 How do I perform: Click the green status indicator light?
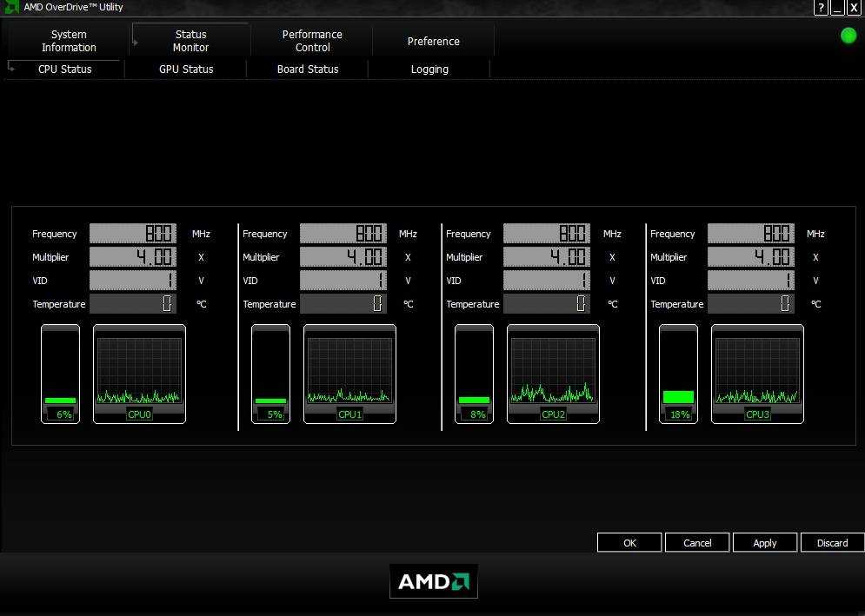point(848,36)
